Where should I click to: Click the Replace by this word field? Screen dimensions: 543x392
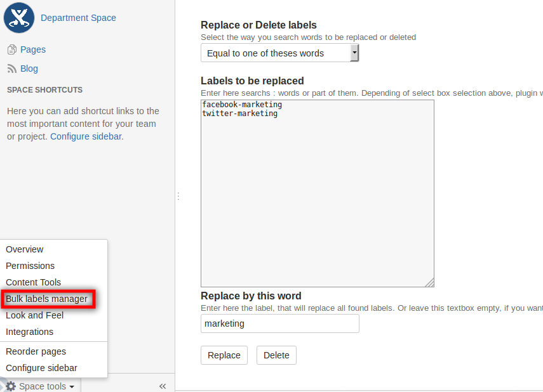click(279, 323)
